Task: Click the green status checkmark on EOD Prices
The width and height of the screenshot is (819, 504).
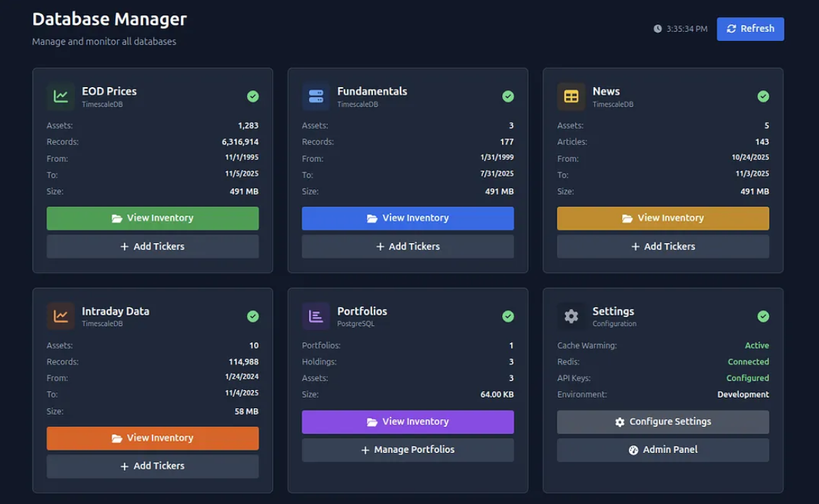Action: coord(252,96)
